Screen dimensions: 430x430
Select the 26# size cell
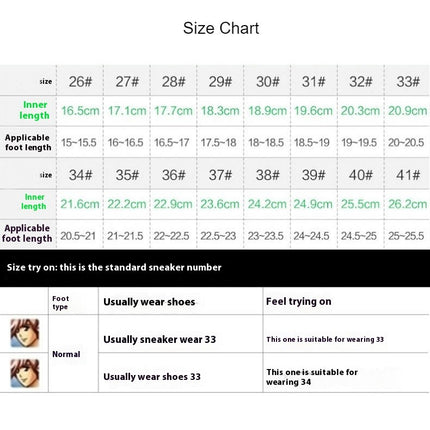tap(80, 81)
